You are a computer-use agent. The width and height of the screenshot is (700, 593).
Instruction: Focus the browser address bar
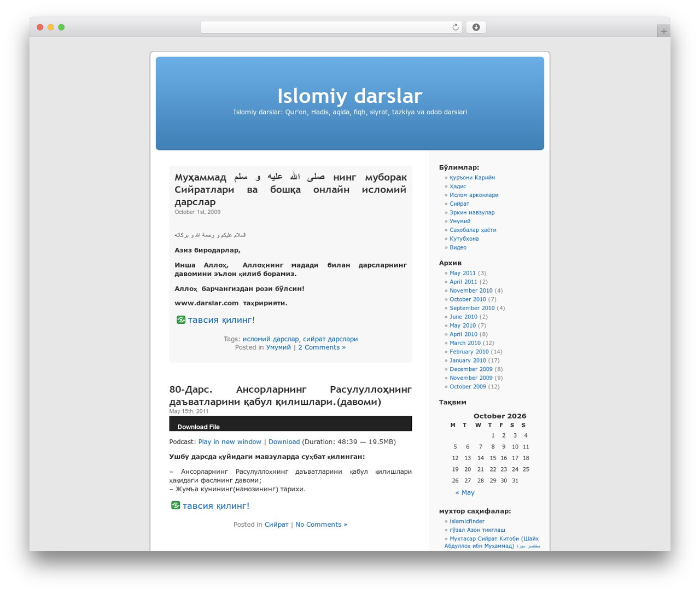click(x=331, y=27)
